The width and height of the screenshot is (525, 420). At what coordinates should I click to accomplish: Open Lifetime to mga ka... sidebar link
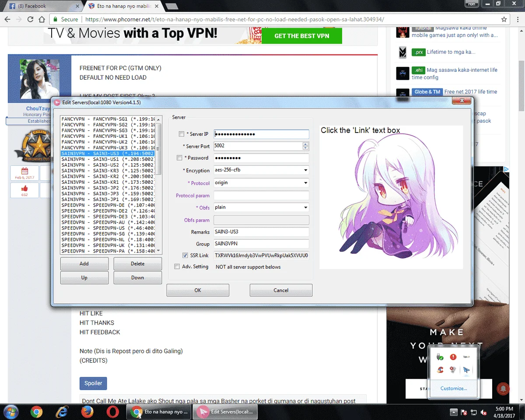pos(451,52)
